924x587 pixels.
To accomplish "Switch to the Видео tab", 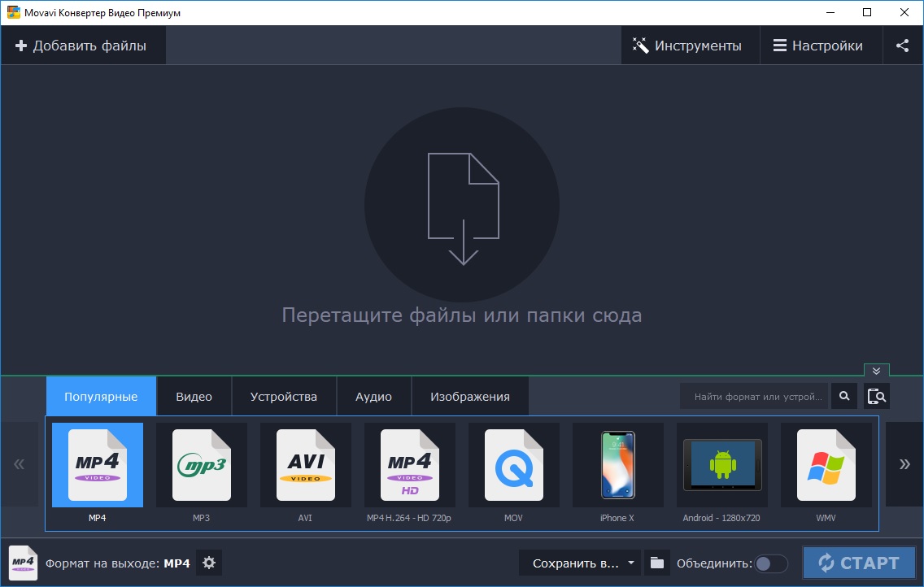I will tap(194, 397).
